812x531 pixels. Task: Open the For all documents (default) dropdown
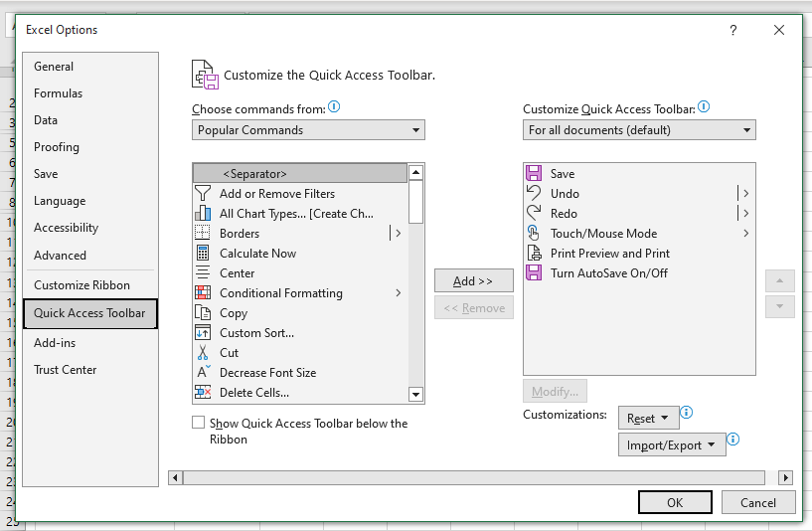click(x=639, y=130)
